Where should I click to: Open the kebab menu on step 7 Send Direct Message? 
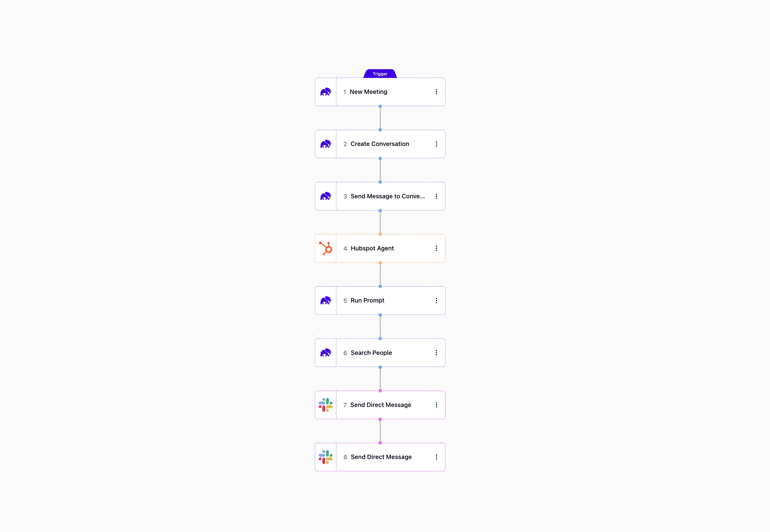point(436,405)
